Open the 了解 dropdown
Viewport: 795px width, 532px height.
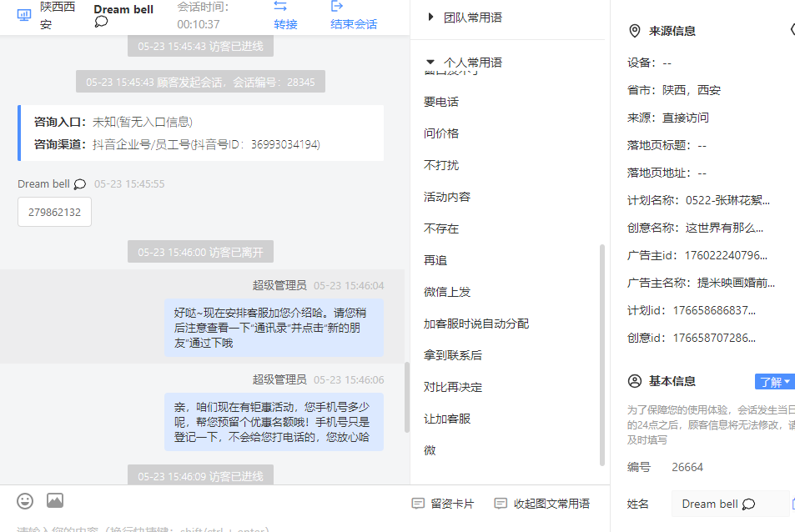pos(774,382)
